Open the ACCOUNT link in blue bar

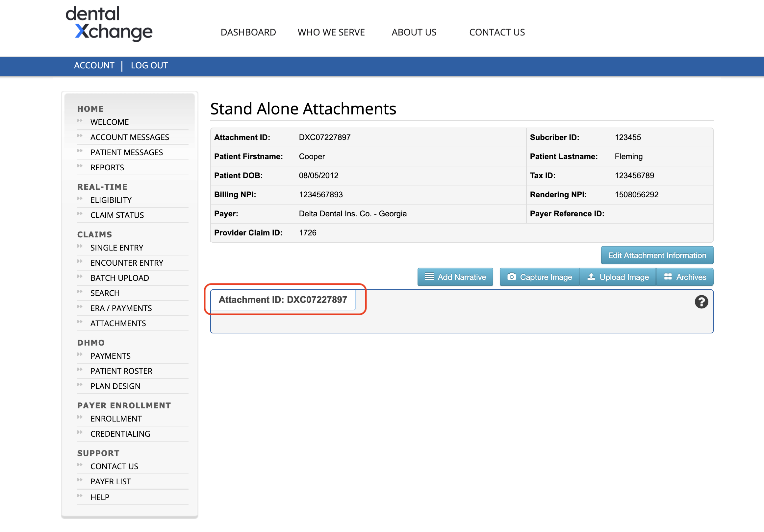coord(94,65)
